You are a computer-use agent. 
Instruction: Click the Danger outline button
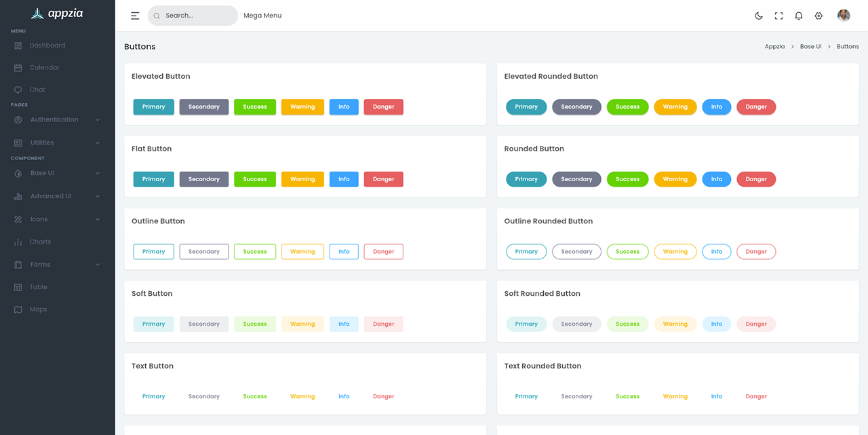pyautogui.click(x=383, y=251)
